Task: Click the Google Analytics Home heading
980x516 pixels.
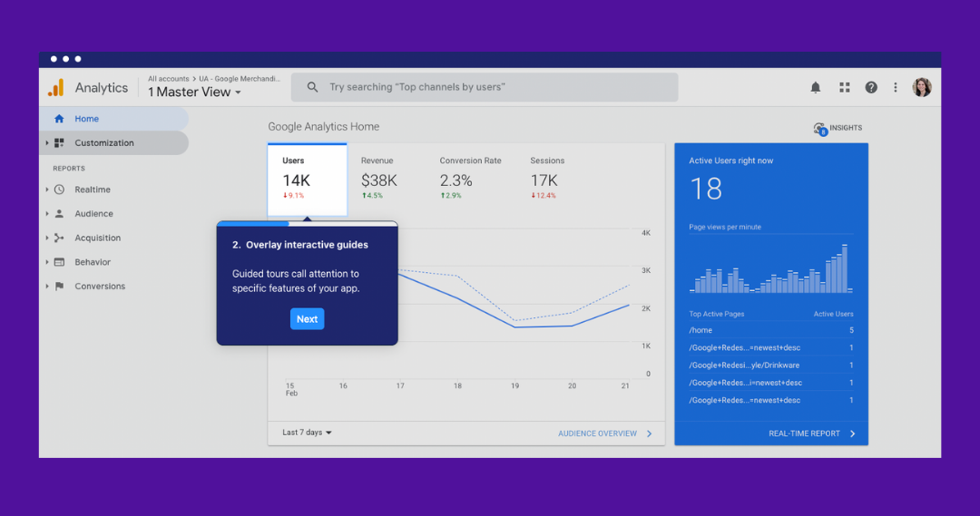Action: point(324,127)
